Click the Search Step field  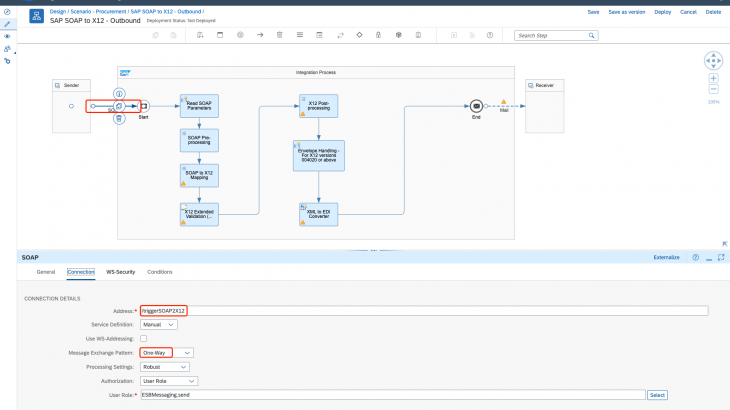[556, 35]
